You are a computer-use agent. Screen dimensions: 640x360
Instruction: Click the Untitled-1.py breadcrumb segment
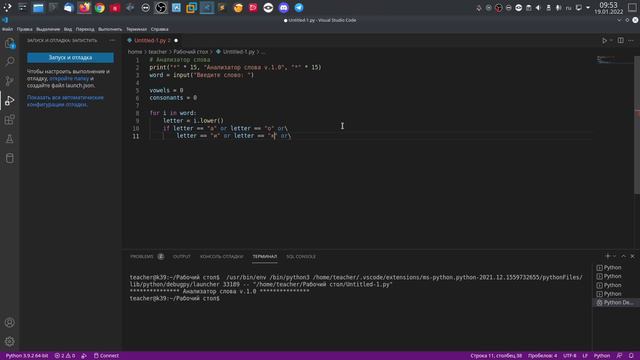click(x=238, y=52)
